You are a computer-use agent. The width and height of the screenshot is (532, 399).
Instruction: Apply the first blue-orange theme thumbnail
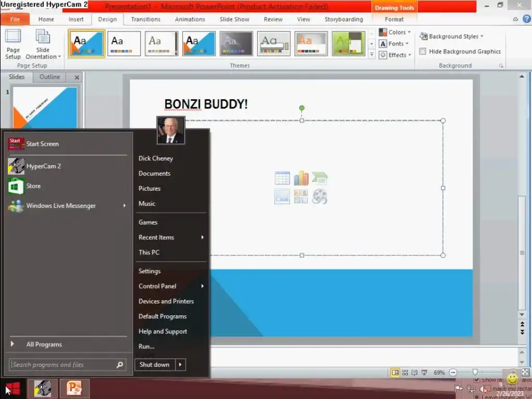coord(87,44)
